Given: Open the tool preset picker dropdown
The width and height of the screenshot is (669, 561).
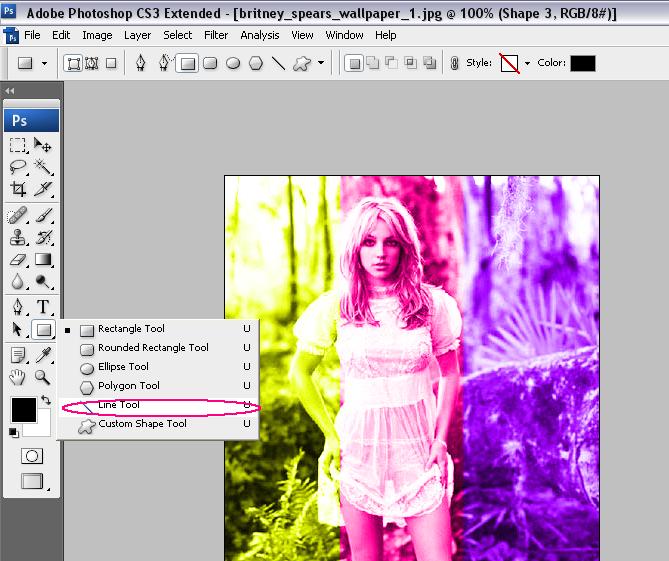Looking at the screenshot, I should (43, 64).
